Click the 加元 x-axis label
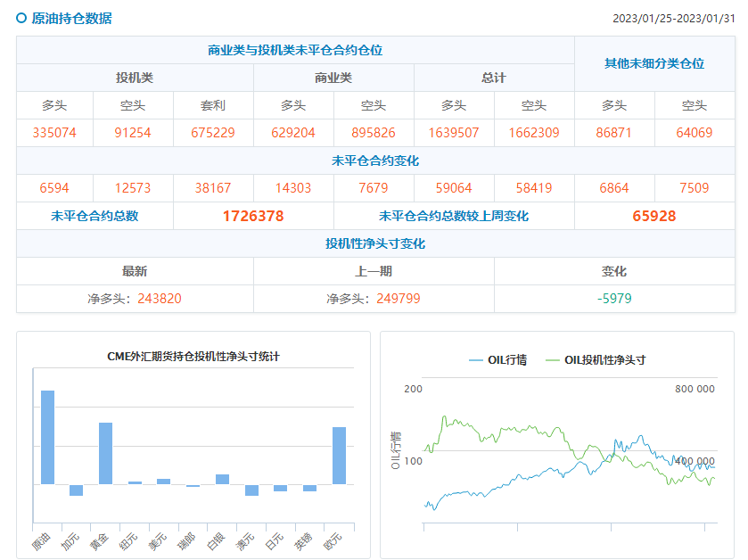Viewport: 748px width, 560px height. pyautogui.click(x=71, y=540)
